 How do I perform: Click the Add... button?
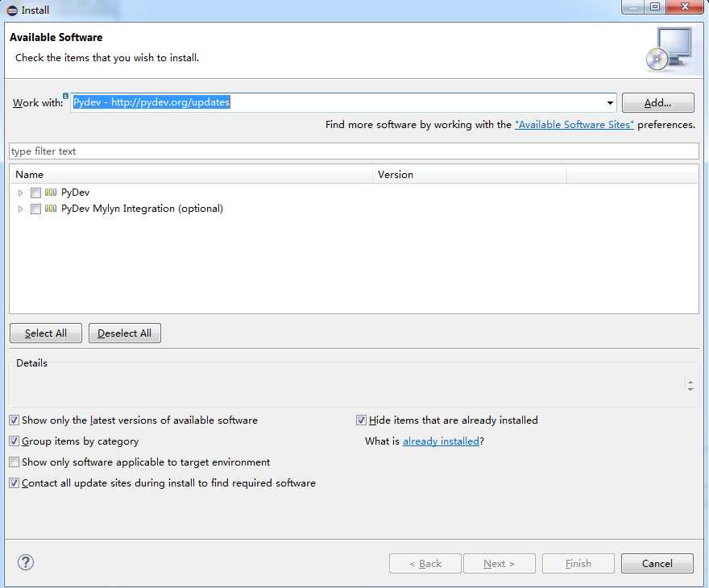pos(658,102)
